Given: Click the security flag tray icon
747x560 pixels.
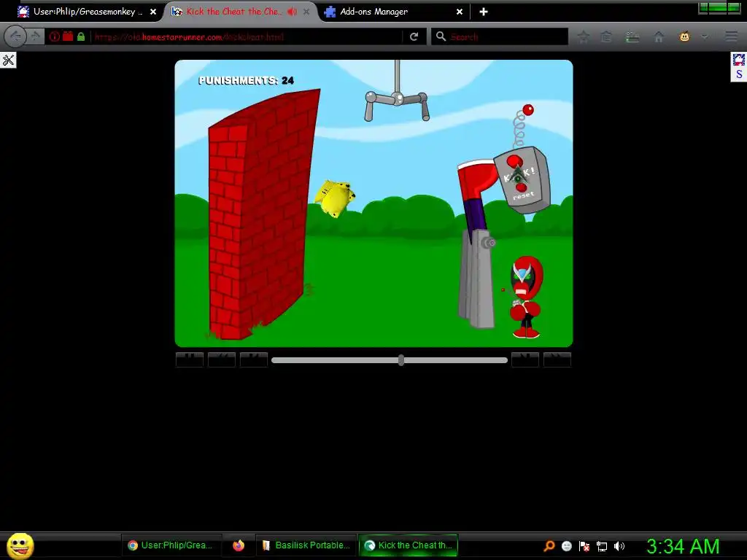Looking at the screenshot, I should [584, 545].
